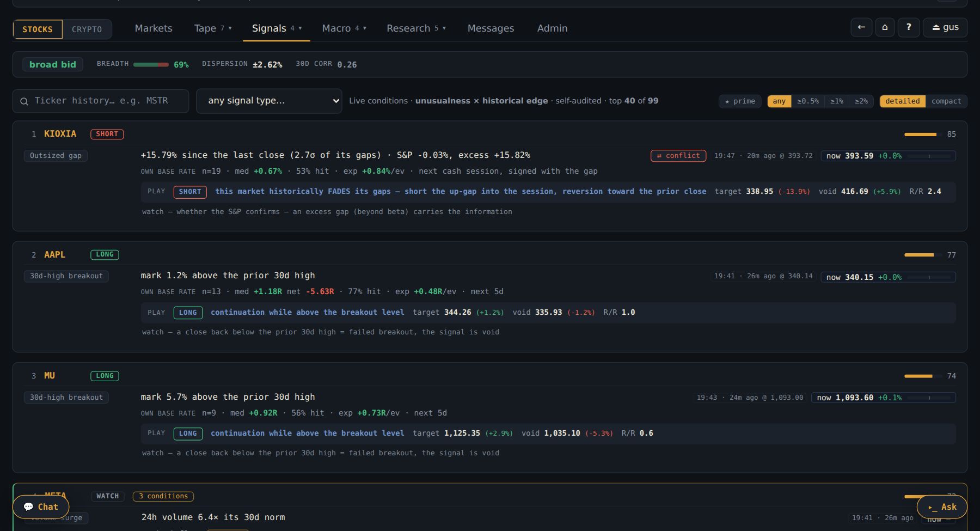Click the KIOXIA SHORT direction badge

pyautogui.click(x=107, y=134)
